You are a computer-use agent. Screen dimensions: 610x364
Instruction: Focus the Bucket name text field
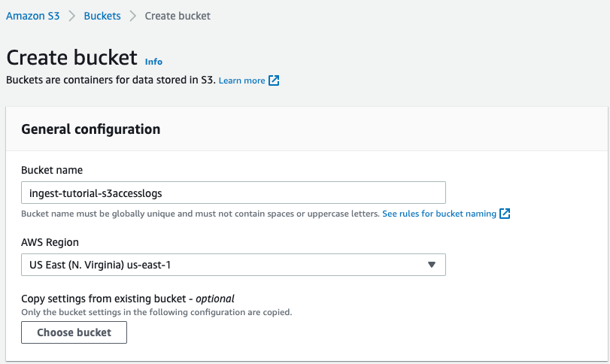pos(233,193)
